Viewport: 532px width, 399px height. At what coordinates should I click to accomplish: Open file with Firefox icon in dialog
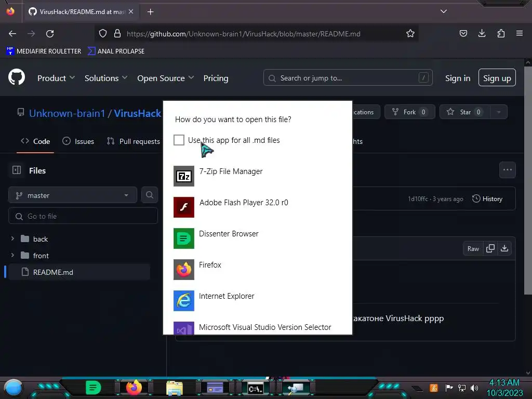[183, 270]
